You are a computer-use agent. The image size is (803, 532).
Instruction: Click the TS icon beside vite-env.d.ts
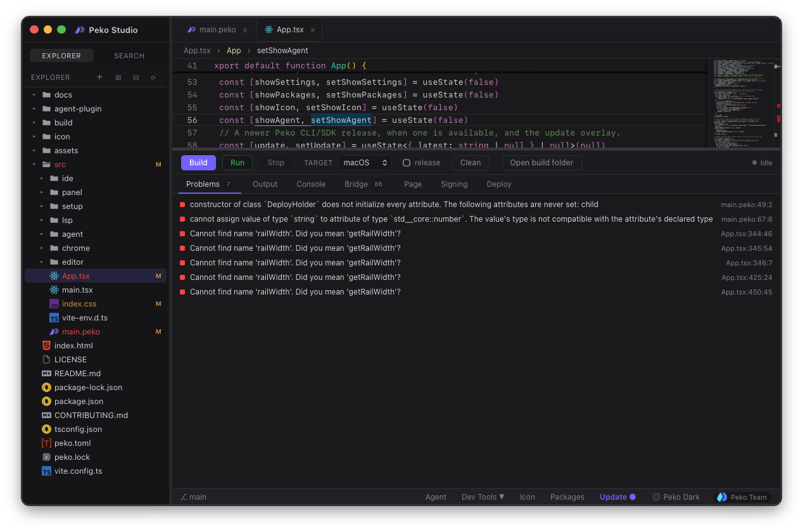[54, 318]
